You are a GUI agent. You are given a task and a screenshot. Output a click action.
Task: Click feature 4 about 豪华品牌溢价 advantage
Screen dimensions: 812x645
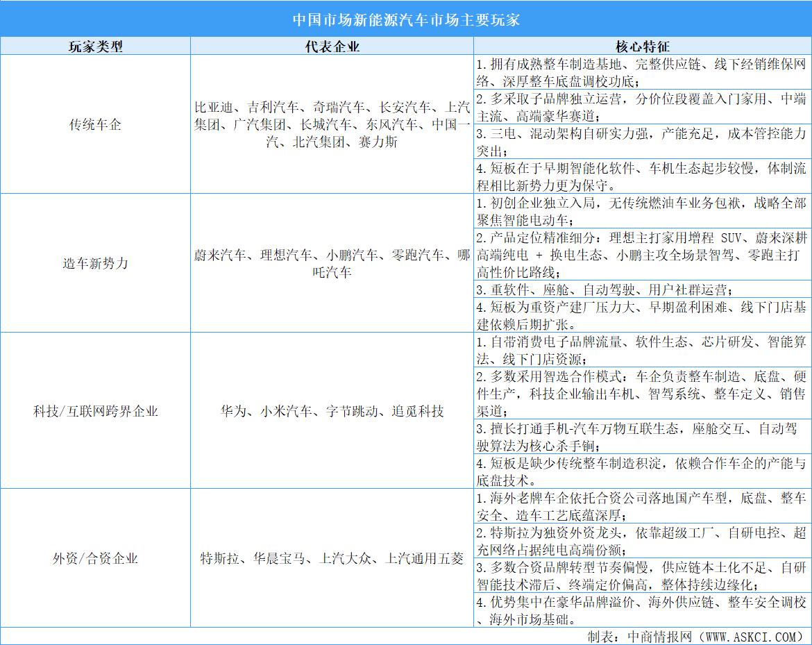click(642, 610)
